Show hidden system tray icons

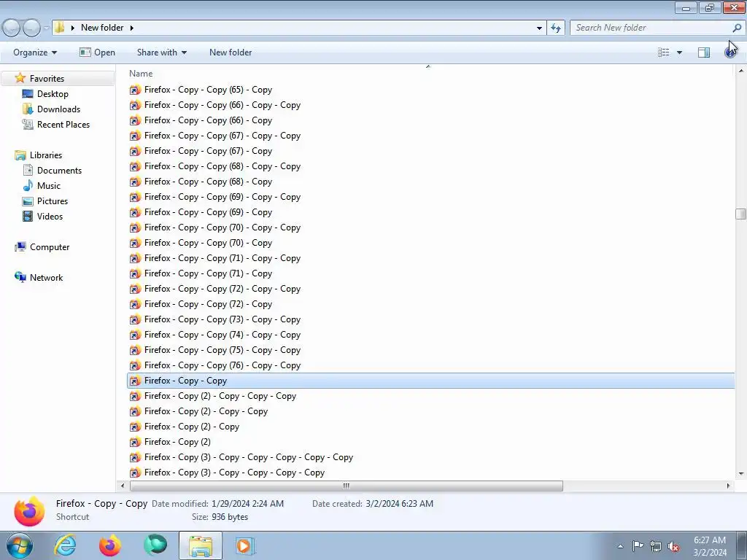coord(620,546)
